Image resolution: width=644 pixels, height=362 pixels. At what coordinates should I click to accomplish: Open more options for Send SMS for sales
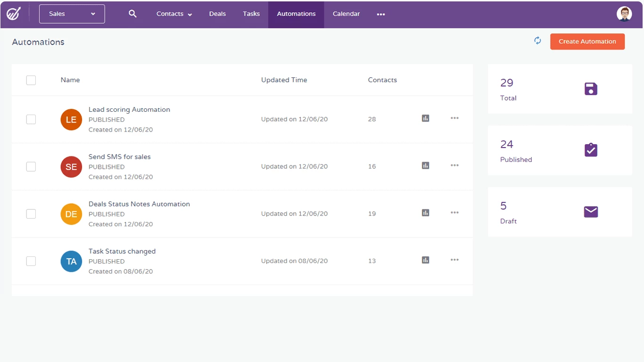[x=454, y=165]
